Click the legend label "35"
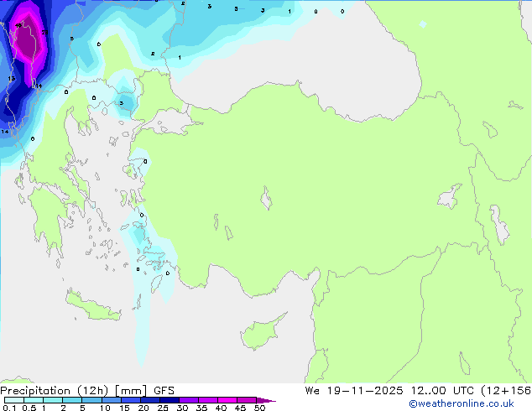Screen dimensions: 532x411 click(201, 408)
